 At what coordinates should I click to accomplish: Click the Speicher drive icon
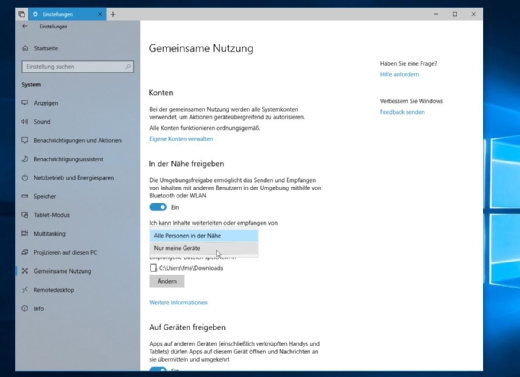[x=25, y=196]
